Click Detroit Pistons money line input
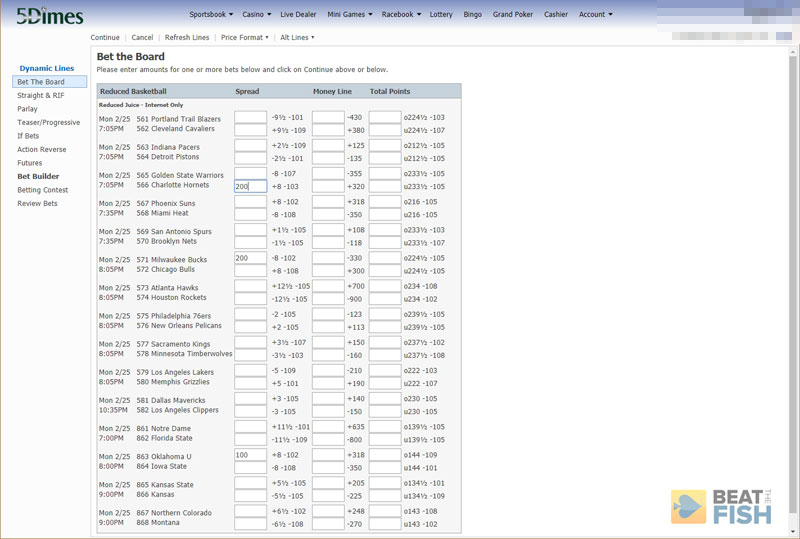 coord(328,158)
